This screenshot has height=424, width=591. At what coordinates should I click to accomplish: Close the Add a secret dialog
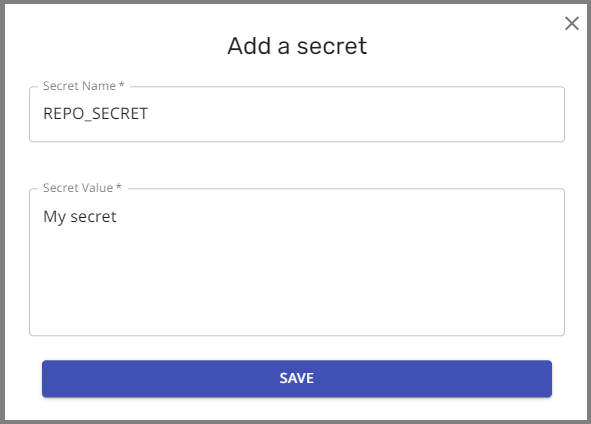click(x=571, y=23)
